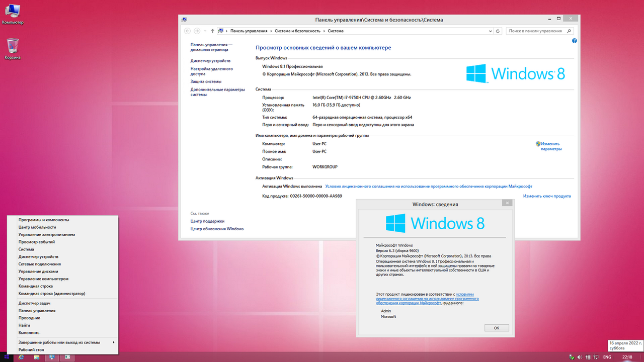Click the Refresh button in address bar
Image resolution: width=644 pixels, height=362 pixels.
(498, 31)
